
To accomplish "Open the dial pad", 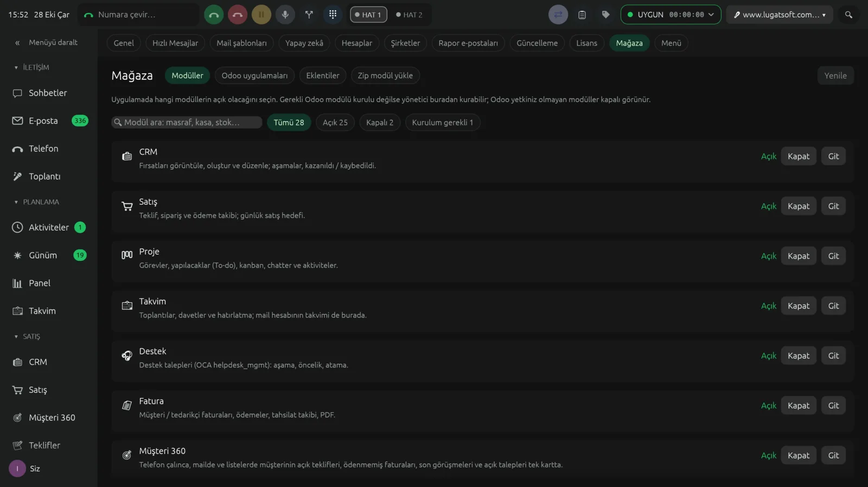I will [x=333, y=15].
